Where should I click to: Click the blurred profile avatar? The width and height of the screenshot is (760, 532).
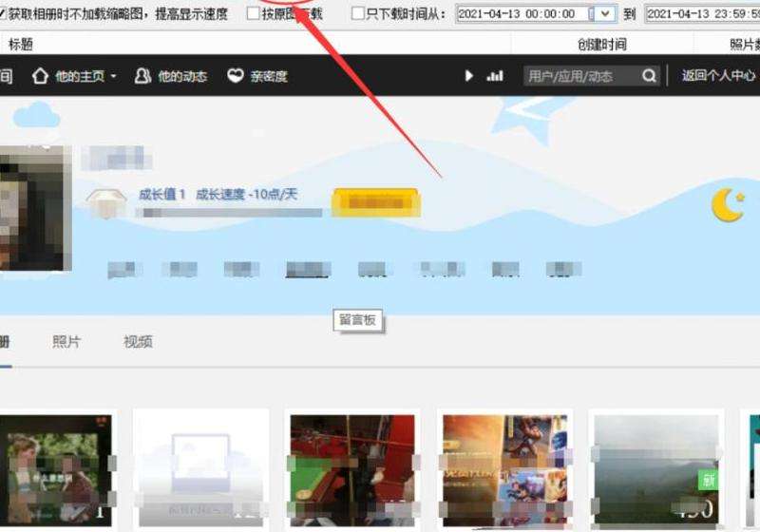click(34, 208)
